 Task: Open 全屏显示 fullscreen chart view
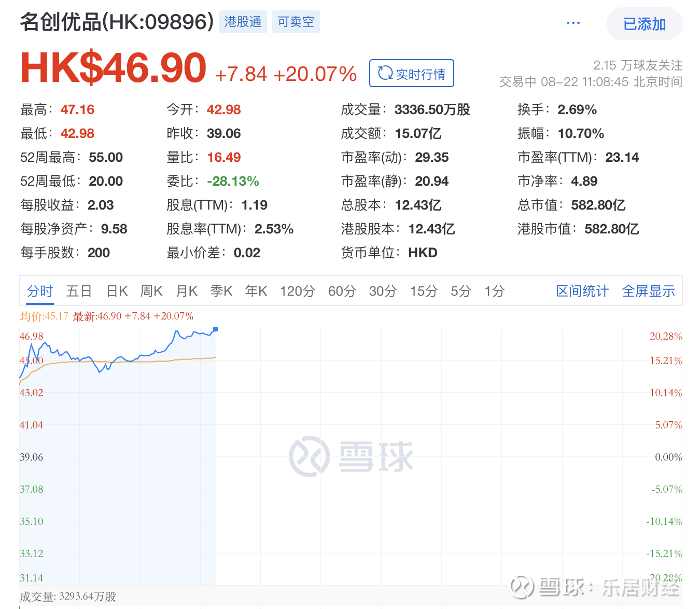coord(648,291)
